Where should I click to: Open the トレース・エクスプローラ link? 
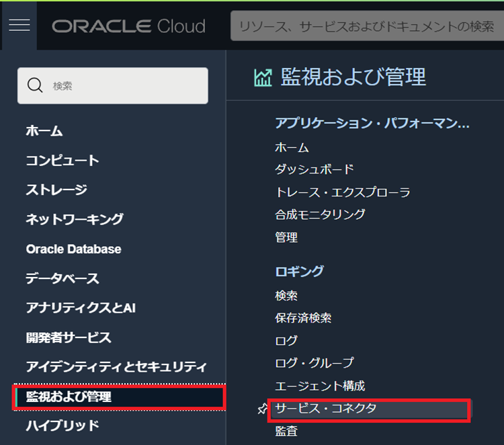click(x=342, y=192)
